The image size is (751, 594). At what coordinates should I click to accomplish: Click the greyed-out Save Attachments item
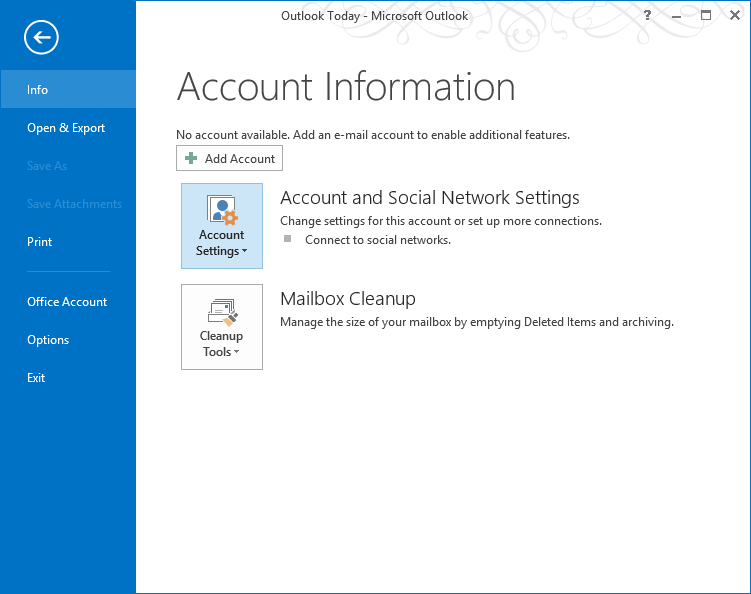coord(74,204)
